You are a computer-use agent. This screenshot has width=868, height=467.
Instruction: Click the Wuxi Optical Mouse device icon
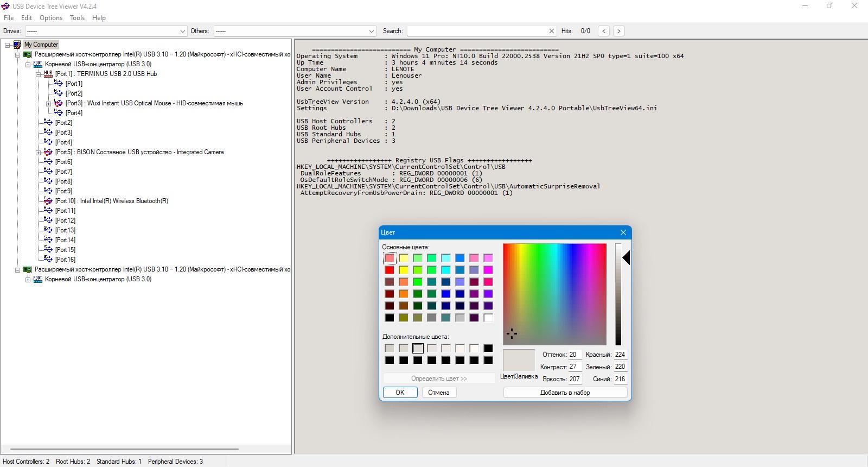pos(59,103)
